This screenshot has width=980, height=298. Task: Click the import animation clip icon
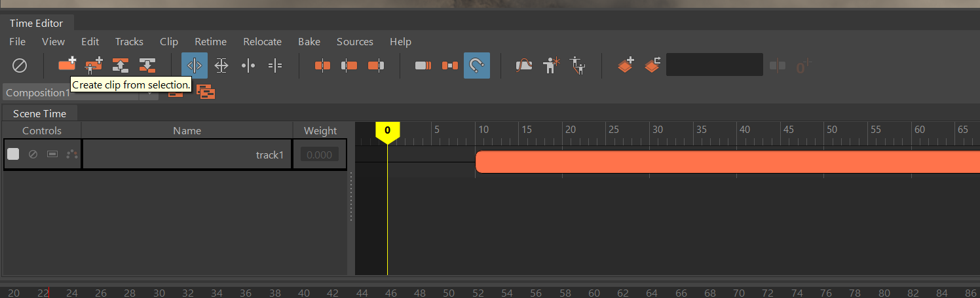[x=121, y=65]
